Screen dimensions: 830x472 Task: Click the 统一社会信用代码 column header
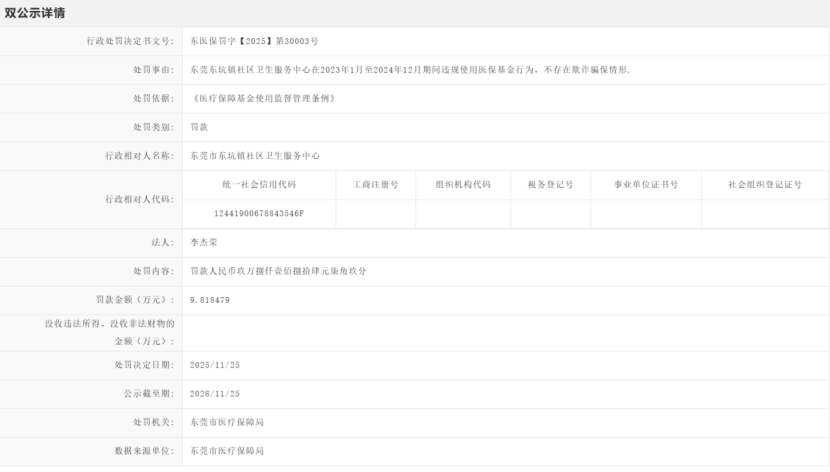coord(259,185)
